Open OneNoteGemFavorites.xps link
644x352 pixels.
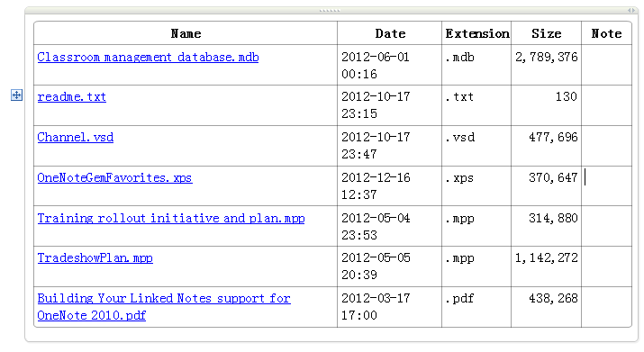(114, 178)
